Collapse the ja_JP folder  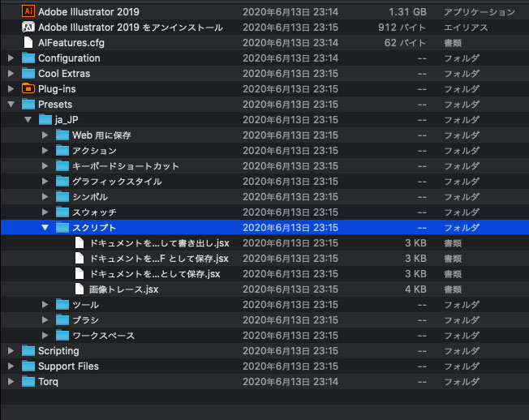28,120
